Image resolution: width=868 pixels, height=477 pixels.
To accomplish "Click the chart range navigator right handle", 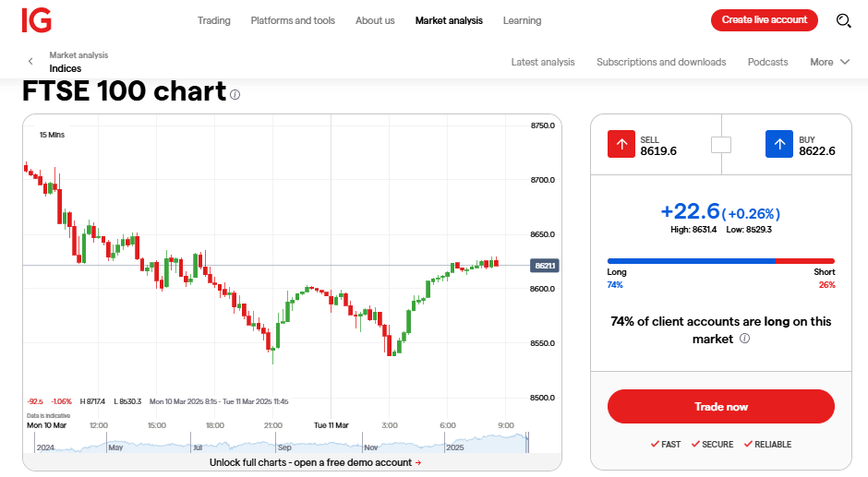I will (x=527, y=443).
